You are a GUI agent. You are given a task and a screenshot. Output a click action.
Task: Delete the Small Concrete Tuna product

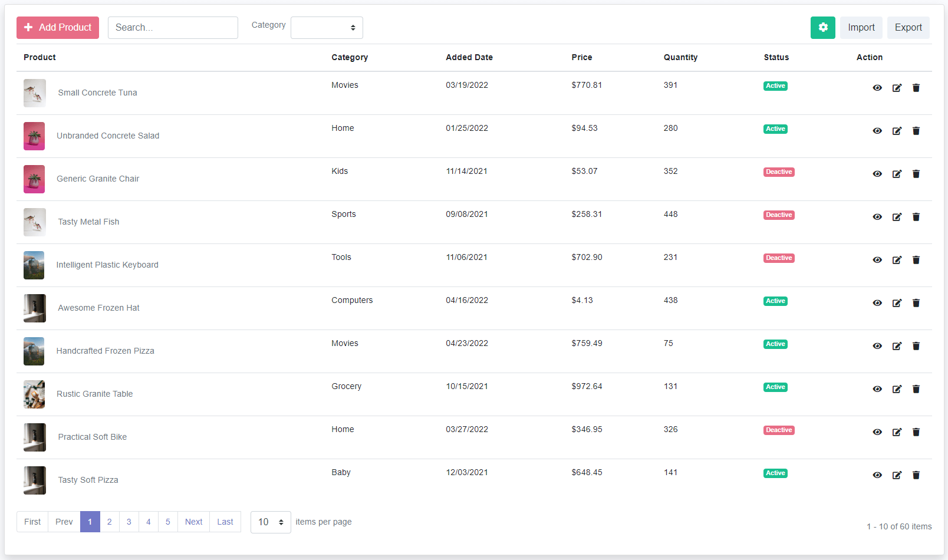916,88
